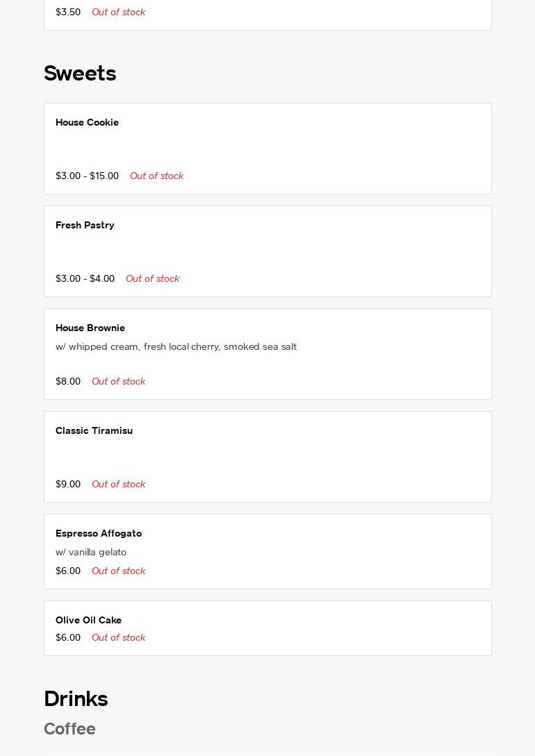Select the Olive Oil Cake item title
Image resolution: width=535 pixels, height=756 pixels.
(x=88, y=621)
